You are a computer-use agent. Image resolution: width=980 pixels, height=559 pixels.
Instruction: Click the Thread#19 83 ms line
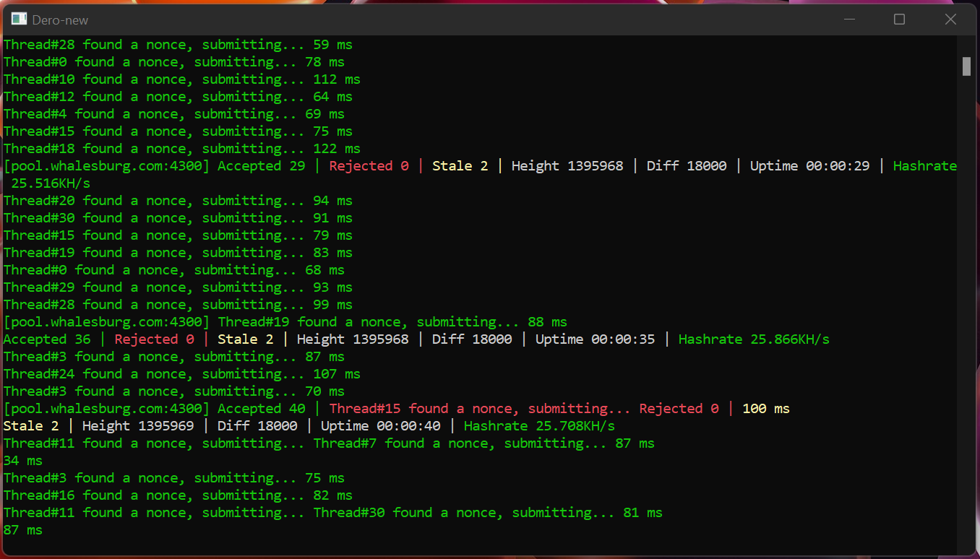[x=178, y=253]
